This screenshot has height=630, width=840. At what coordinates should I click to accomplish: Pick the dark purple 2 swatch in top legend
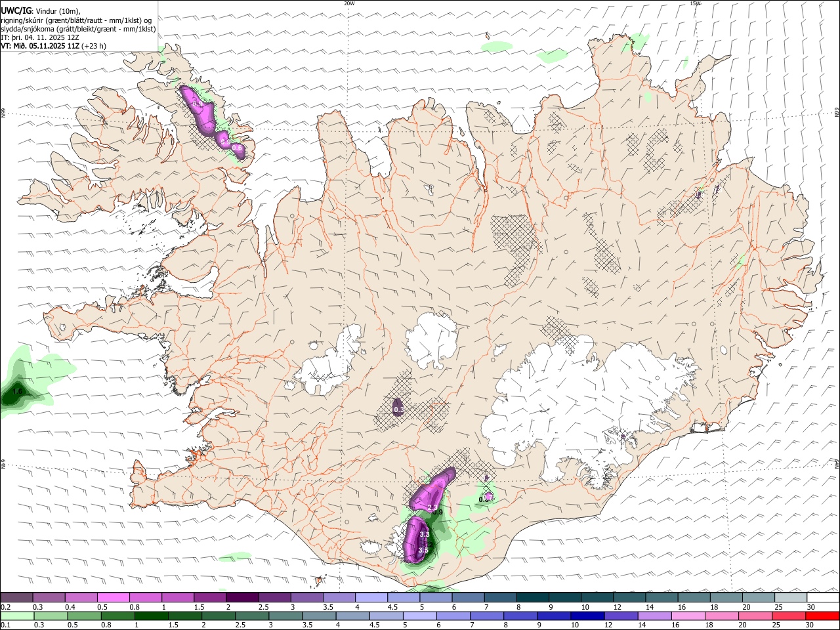pos(241,598)
